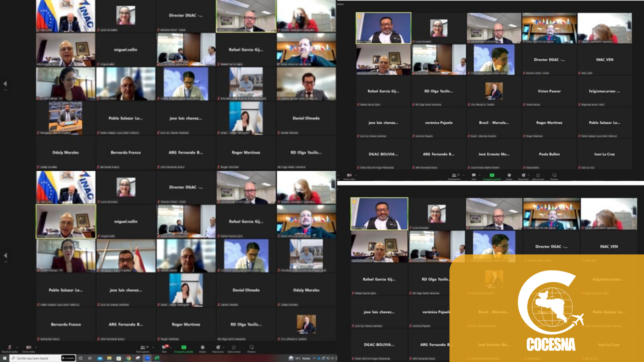Toggle Reactivar audio microphone in lower-left toolbar

pyautogui.click(x=9, y=348)
